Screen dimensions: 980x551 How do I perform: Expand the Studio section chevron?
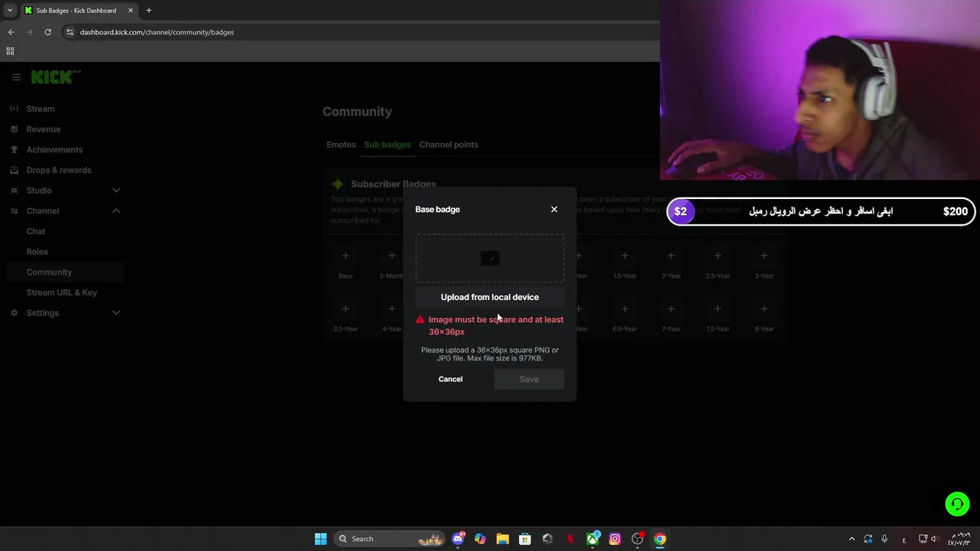point(116,191)
